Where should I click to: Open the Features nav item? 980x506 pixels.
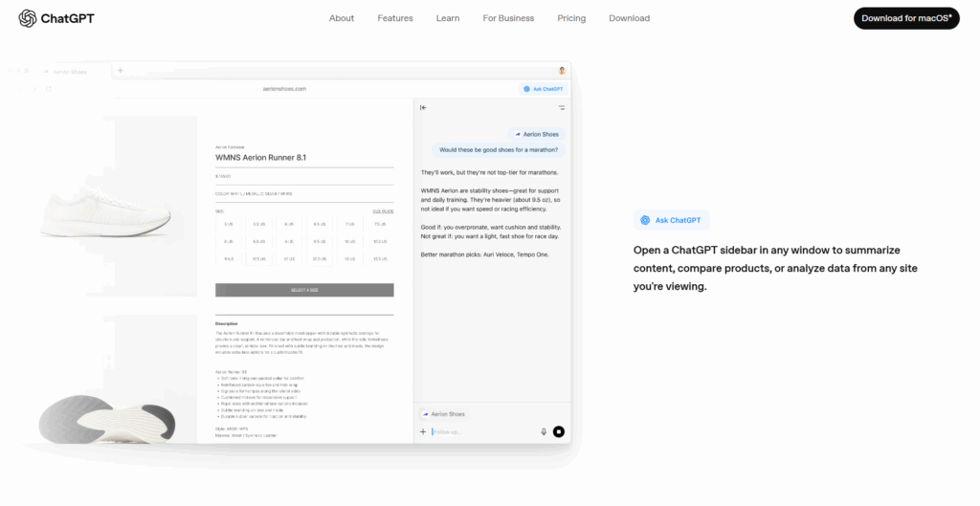click(395, 18)
